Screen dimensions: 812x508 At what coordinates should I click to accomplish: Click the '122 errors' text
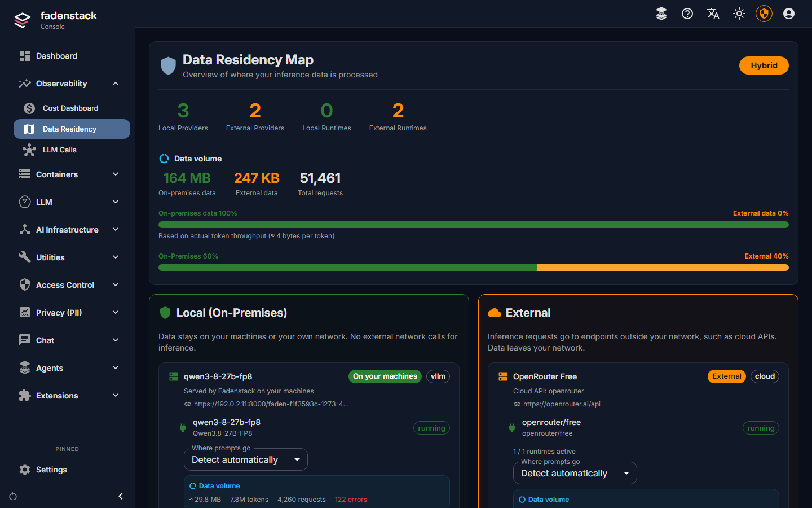pyautogui.click(x=351, y=500)
